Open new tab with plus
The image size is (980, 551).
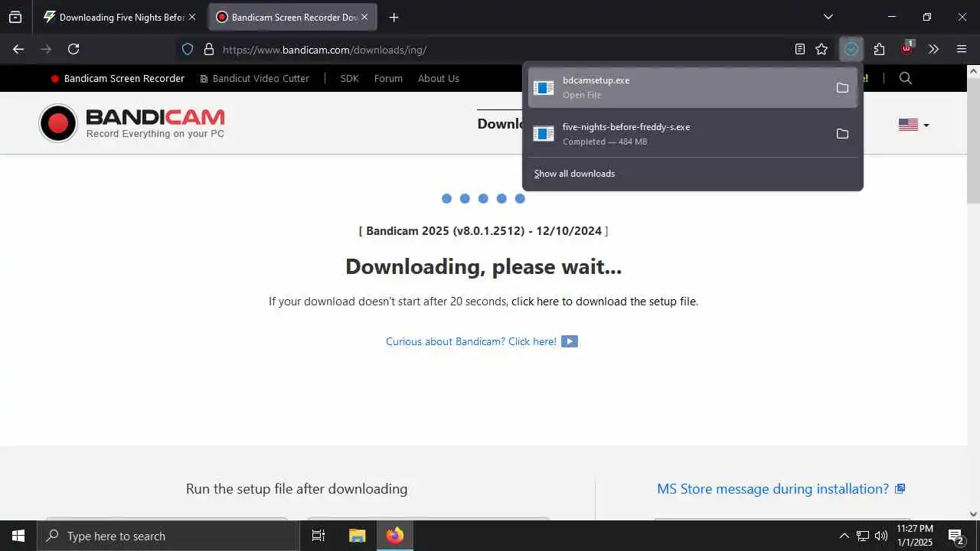tap(394, 17)
